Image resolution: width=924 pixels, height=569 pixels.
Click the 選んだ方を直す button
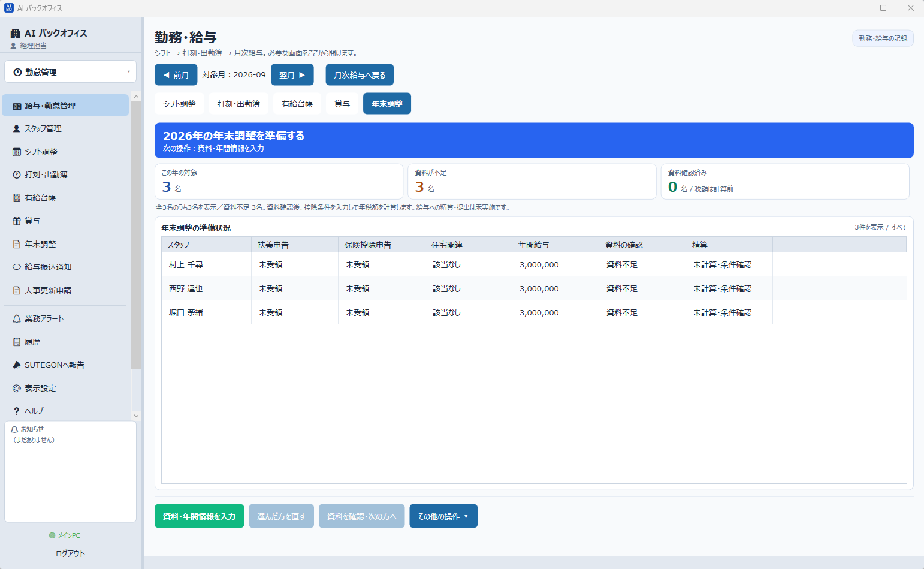(x=282, y=516)
